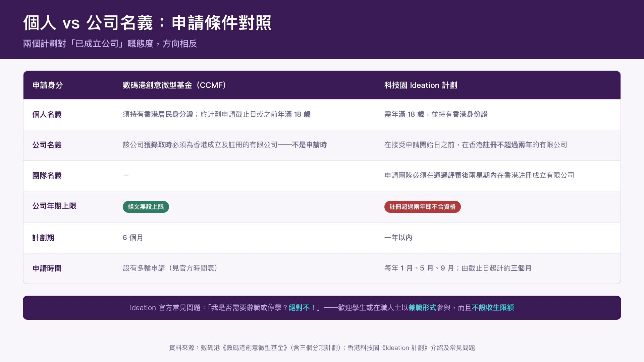Click the highlighted text 不設收生限額 in the banner
Viewport: 644px width, 362px height.
[x=493, y=308]
